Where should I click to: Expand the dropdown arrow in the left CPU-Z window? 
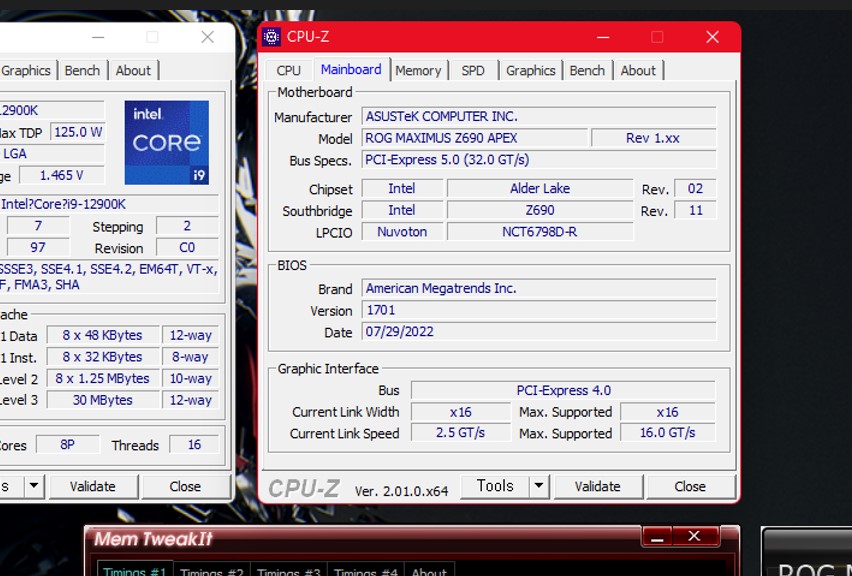[x=34, y=486]
